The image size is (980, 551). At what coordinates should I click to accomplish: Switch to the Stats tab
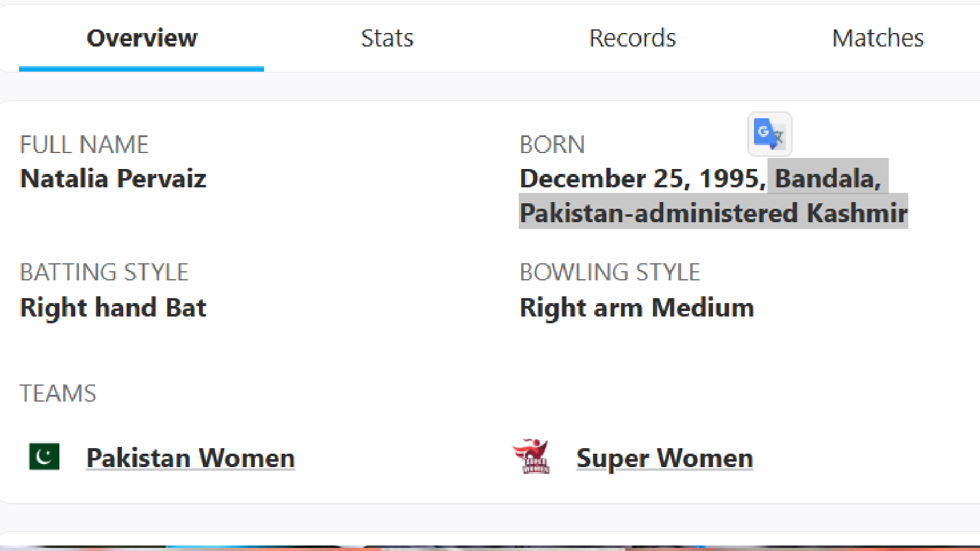pyautogui.click(x=386, y=38)
